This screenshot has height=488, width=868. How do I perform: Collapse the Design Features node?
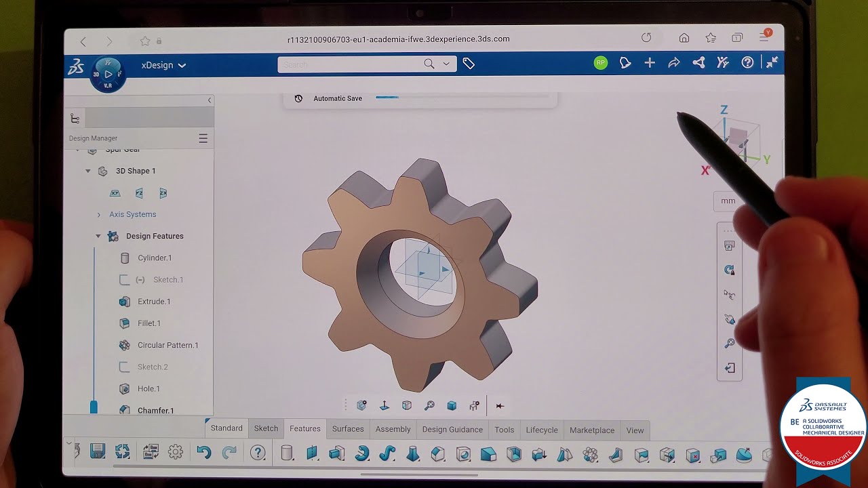tap(98, 236)
